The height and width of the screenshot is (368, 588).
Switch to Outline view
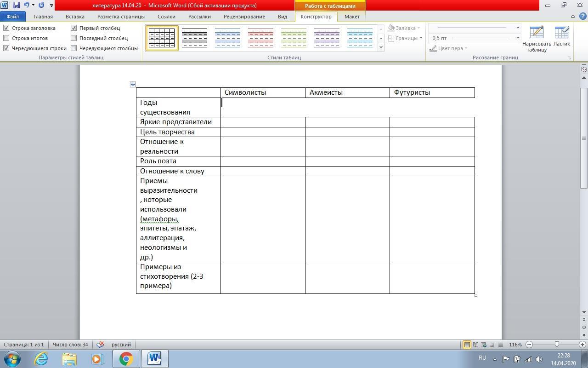(492, 345)
